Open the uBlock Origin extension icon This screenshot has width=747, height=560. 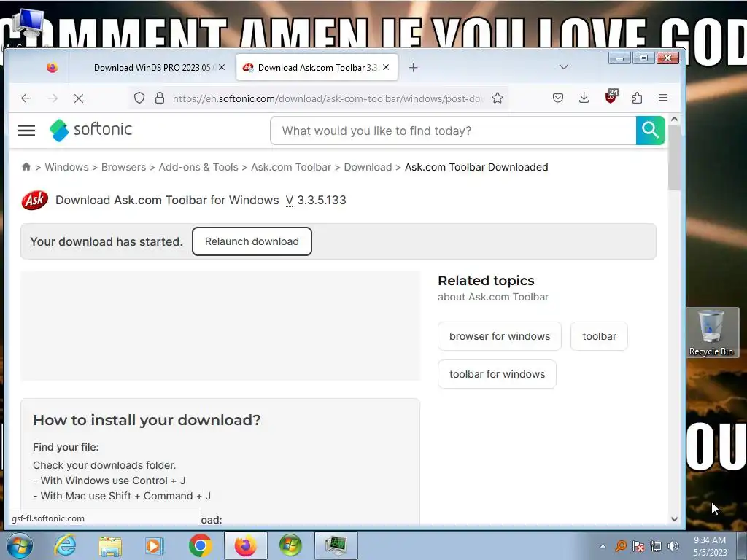pos(611,97)
